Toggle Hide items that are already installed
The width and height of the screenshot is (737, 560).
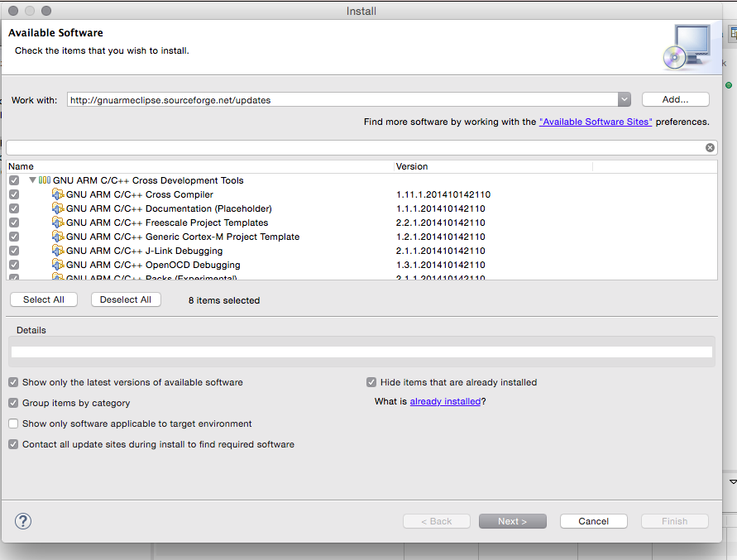[x=371, y=382]
